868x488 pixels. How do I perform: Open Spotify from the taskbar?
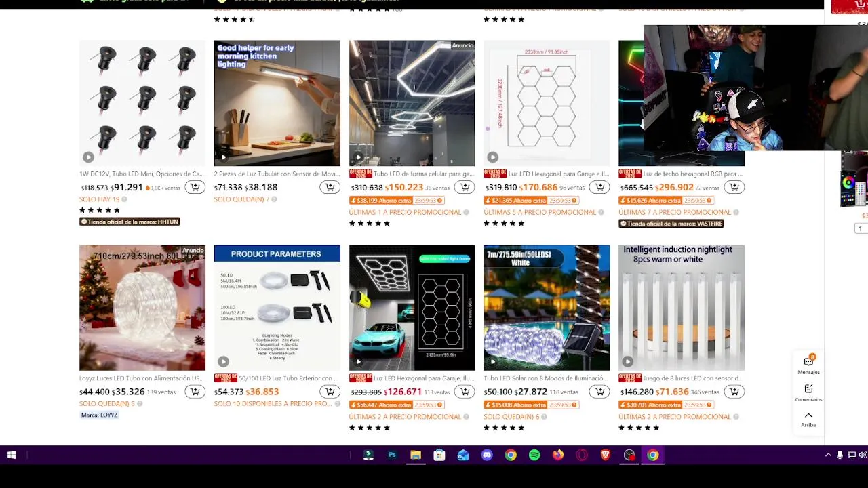tap(534, 455)
